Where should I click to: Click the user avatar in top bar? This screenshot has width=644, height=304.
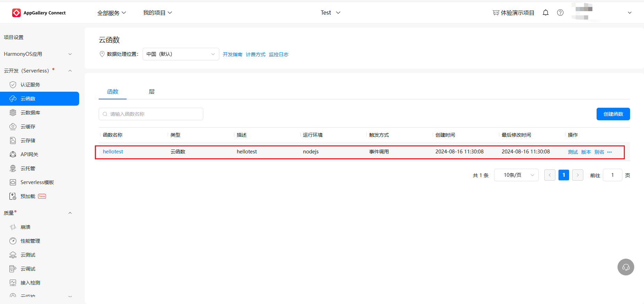tap(582, 11)
